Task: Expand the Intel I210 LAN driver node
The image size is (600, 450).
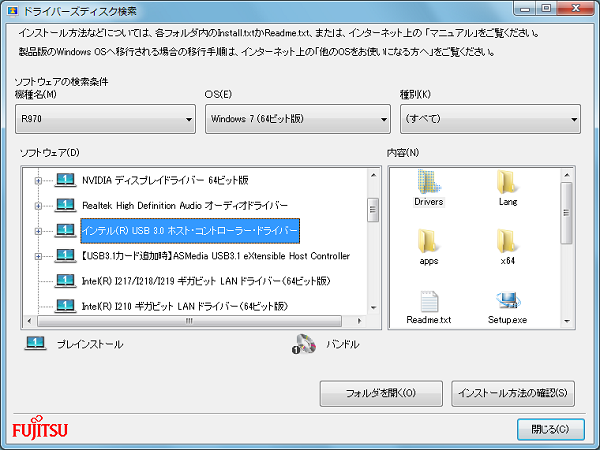Action: (39, 305)
